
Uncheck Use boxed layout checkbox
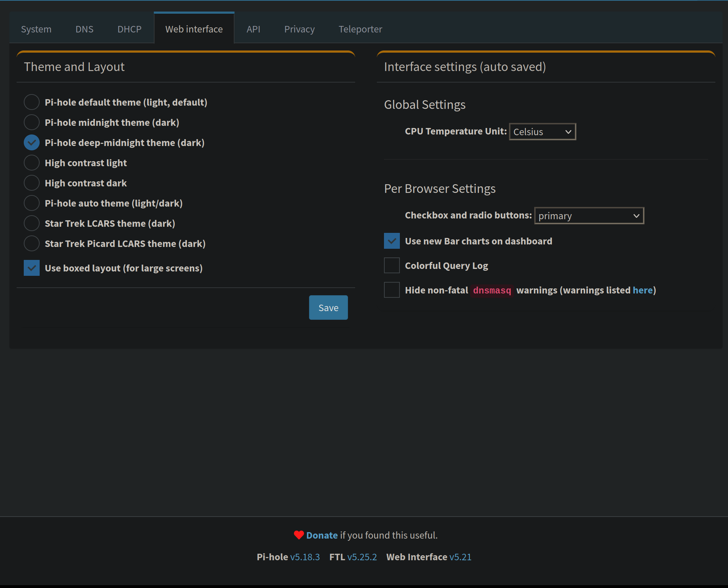pyautogui.click(x=32, y=268)
